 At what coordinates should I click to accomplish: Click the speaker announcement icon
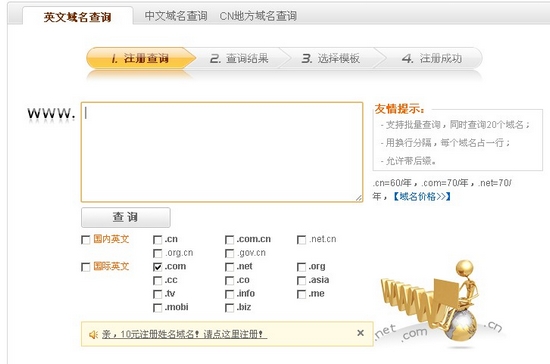click(93, 335)
